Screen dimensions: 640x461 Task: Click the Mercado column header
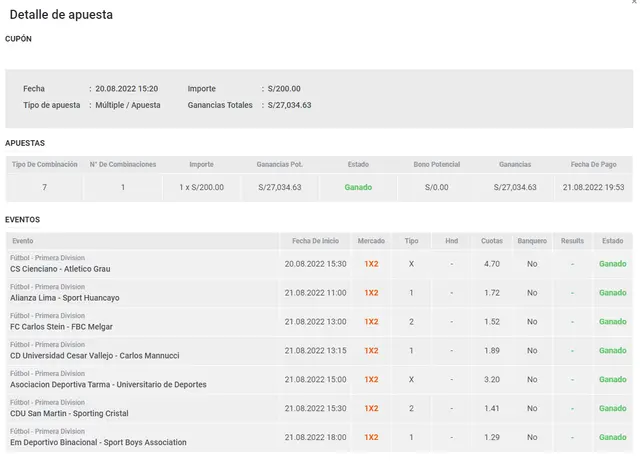371,241
